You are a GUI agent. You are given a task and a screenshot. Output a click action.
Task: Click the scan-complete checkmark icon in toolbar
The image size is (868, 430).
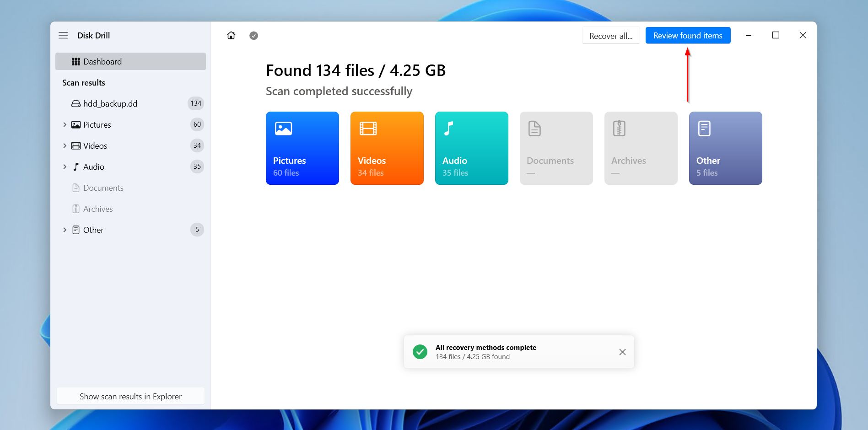pos(253,35)
